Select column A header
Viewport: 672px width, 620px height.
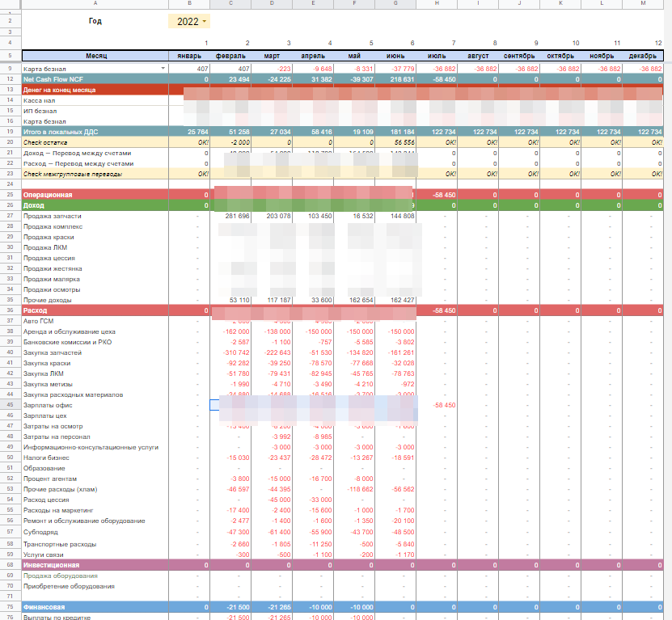pos(95,3)
